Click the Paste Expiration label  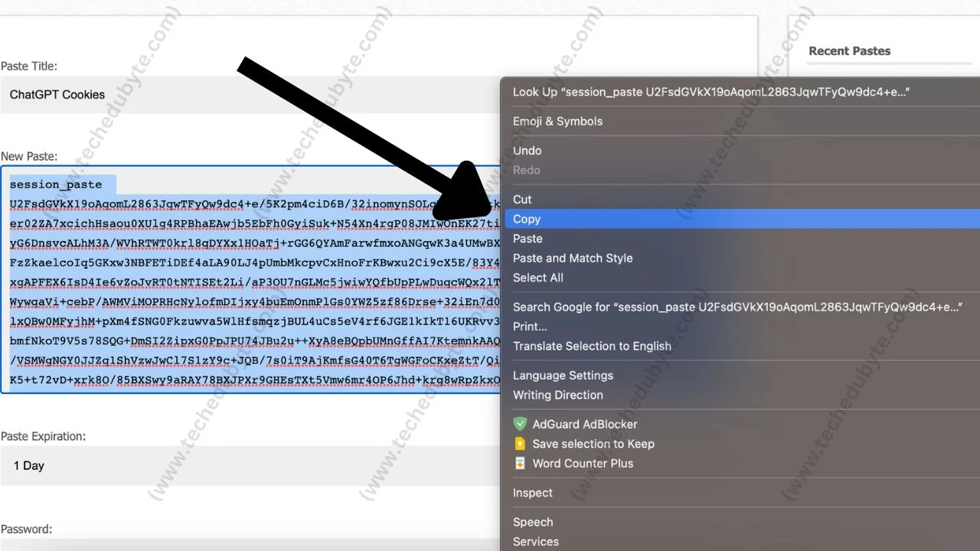(x=43, y=436)
